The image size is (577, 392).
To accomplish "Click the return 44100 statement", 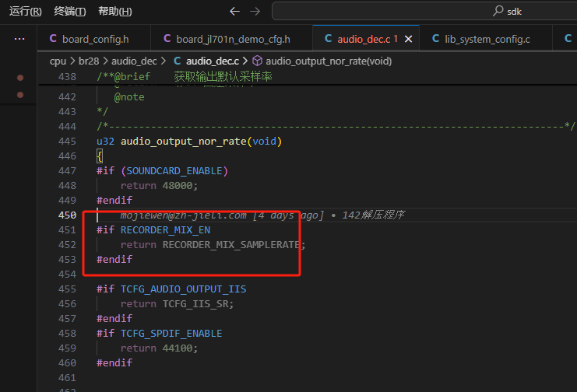I will click(159, 348).
